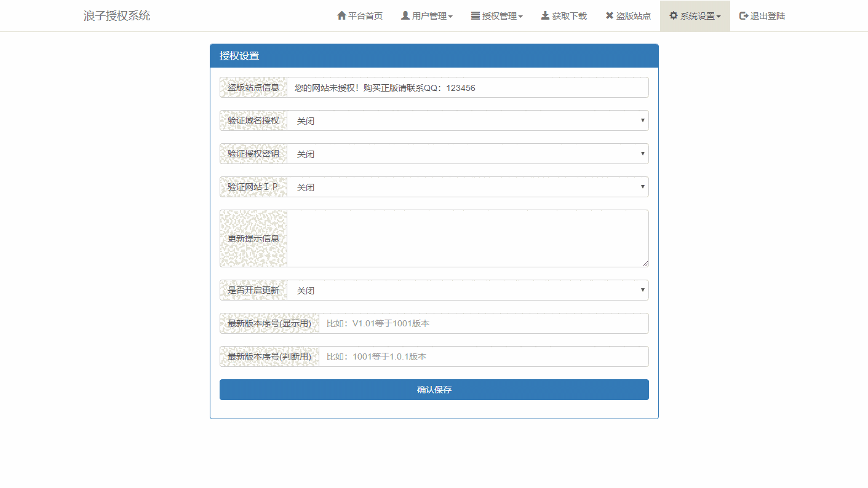Click the 更新提示信息 label

(253, 238)
